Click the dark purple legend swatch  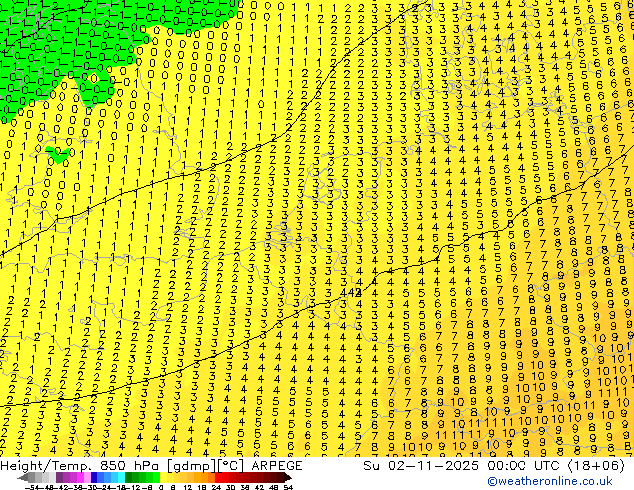[x=59, y=478]
